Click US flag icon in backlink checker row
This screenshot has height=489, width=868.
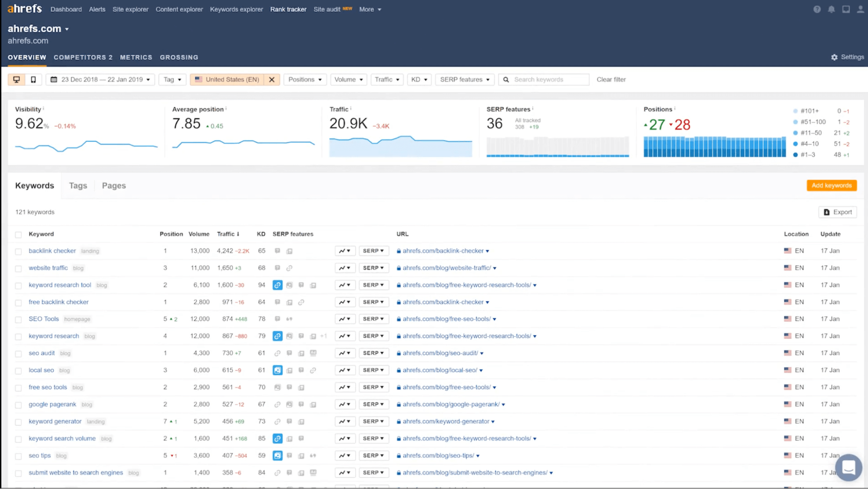click(x=788, y=251)
